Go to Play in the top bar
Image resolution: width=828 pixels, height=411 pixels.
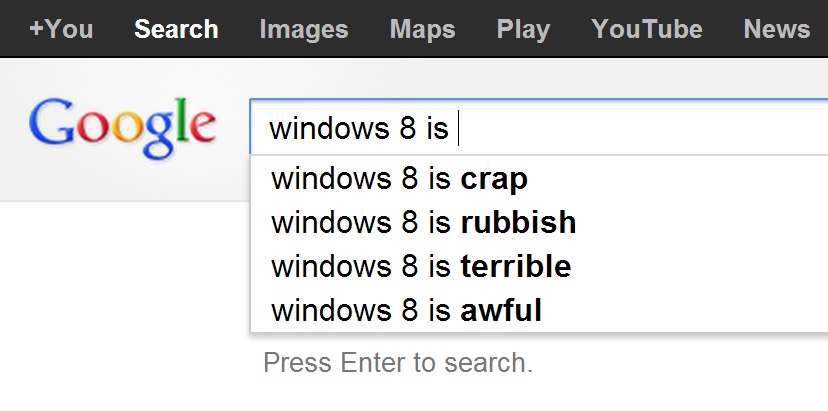point(523,29)
